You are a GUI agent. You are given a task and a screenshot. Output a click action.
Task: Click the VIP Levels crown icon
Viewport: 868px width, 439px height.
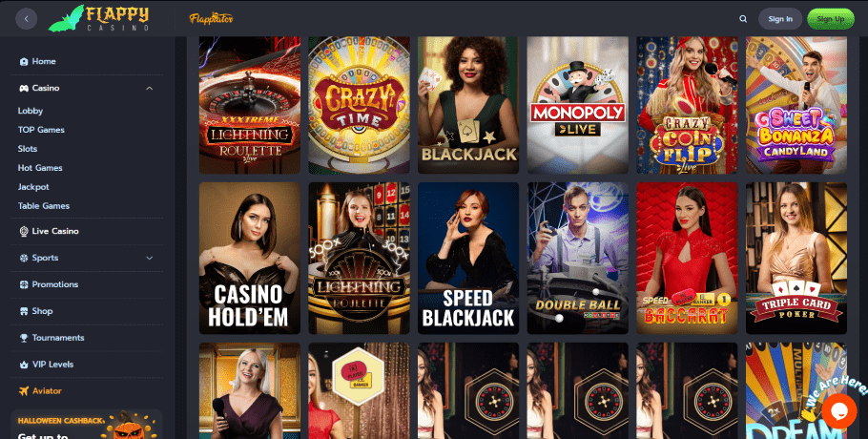tap(24, 365)
